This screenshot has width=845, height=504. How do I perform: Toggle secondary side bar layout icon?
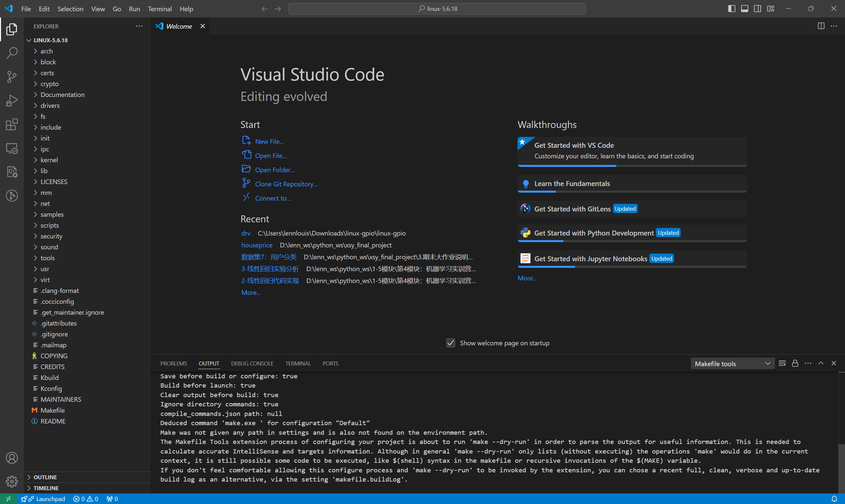[757, 9]
